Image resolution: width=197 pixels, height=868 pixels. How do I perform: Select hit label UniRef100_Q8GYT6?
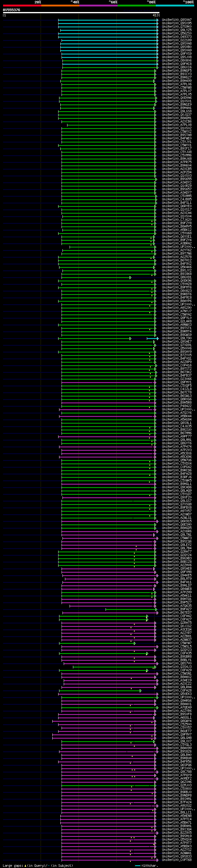pyautogui.click(x=177, y=443)
